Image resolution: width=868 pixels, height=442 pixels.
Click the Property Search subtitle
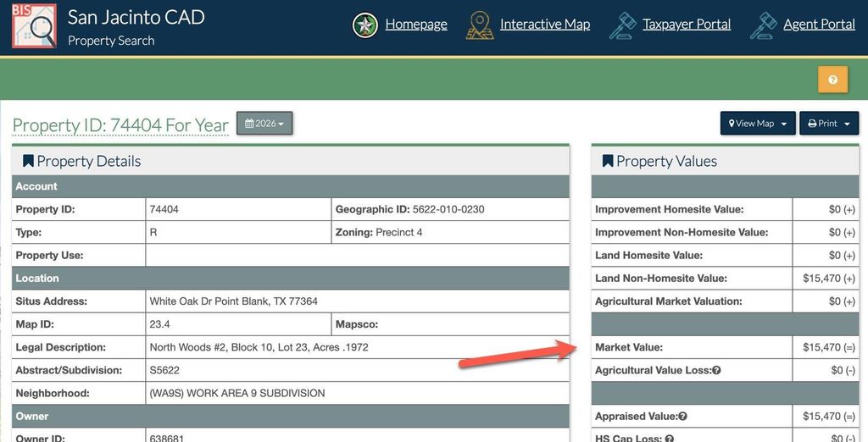pyautogui.click(x=111, y=41)
